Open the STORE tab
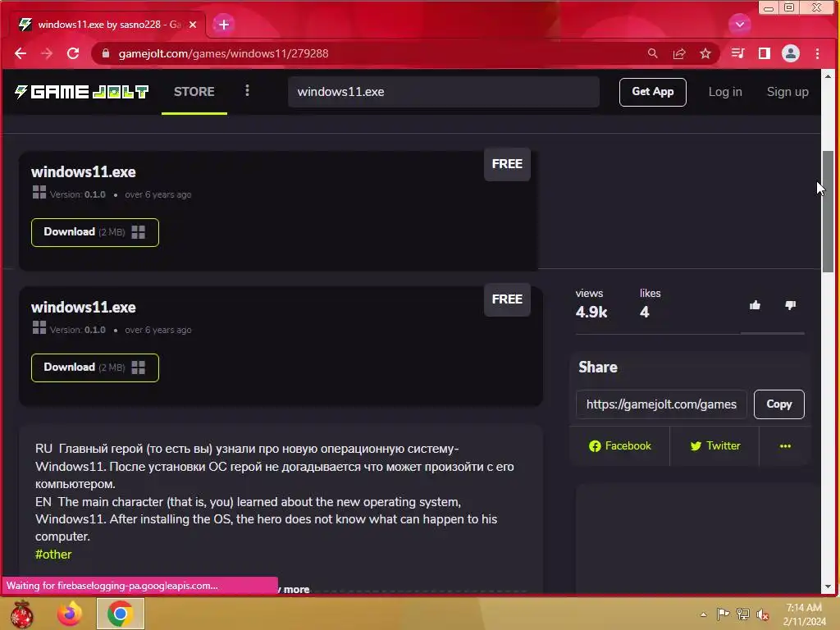 point(194,92)
